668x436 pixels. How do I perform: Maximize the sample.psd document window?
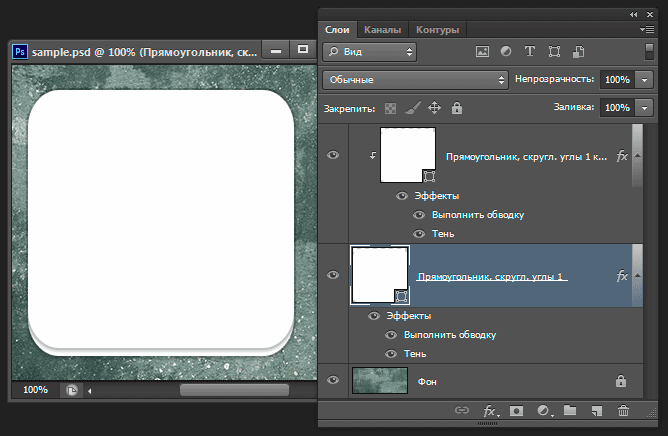pos(303,50)
